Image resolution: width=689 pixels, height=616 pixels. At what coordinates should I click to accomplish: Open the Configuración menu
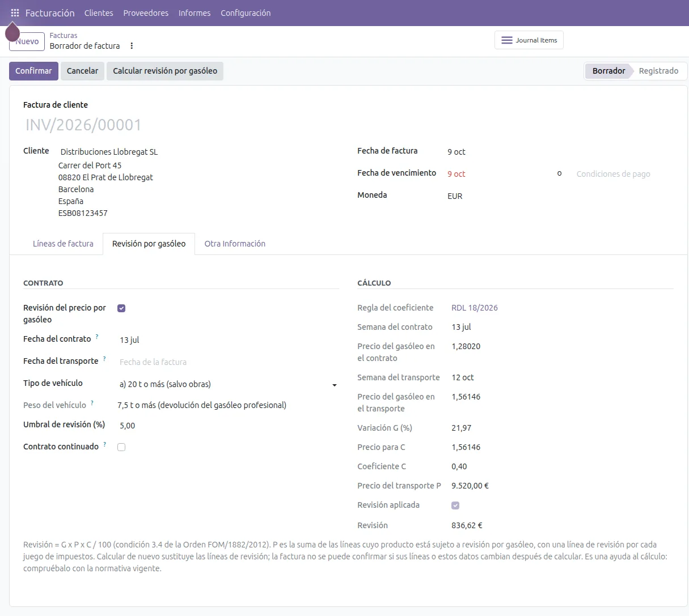(x=246, y=12)
